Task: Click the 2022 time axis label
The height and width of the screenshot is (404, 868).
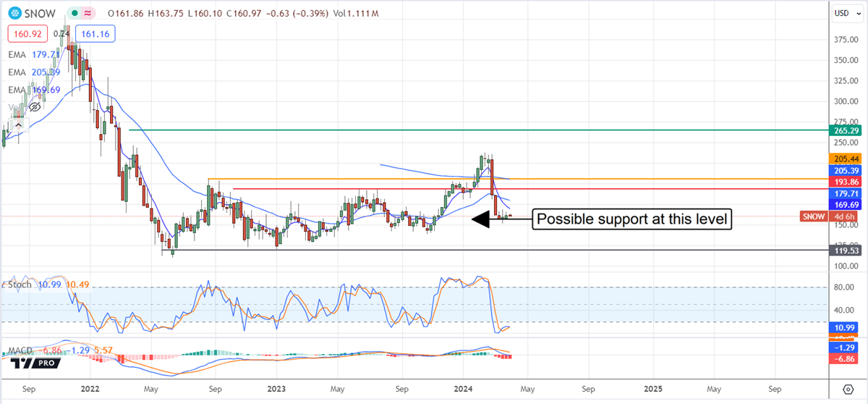Action: coord(90,389)
